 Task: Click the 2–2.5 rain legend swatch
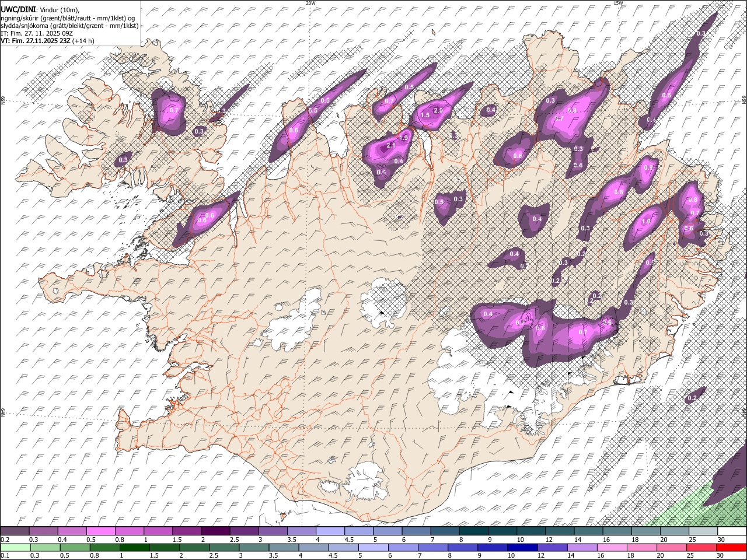point(194,547)
